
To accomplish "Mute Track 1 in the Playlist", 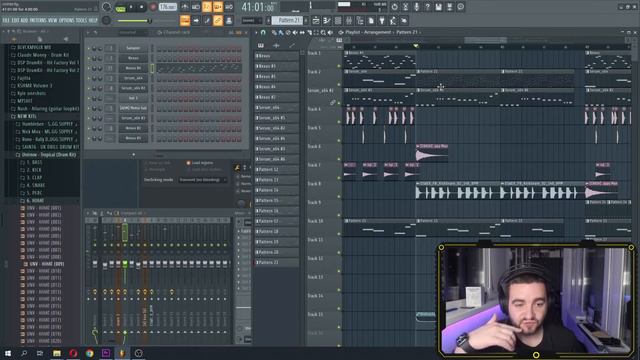I will pyautogui.click(x=339, y=66).
